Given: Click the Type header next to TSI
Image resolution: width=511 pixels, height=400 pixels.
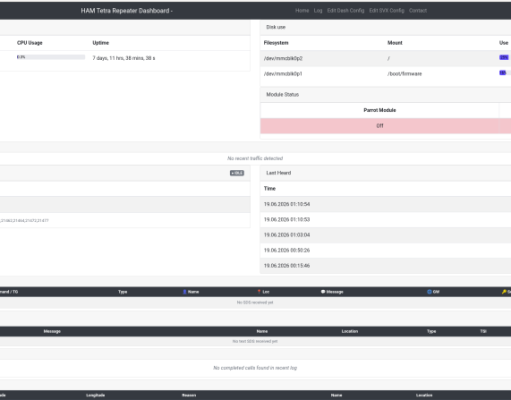Looking at the screenshot, I should pos(432,331).
